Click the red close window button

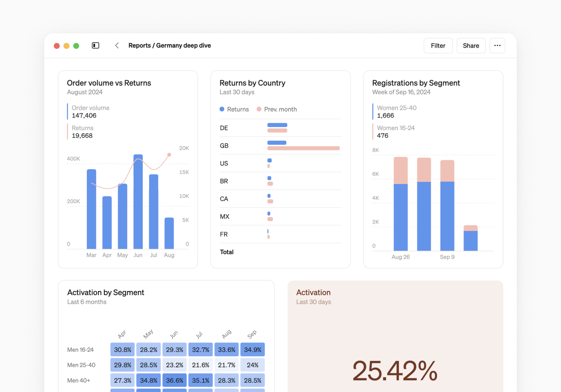click(57, 46)
